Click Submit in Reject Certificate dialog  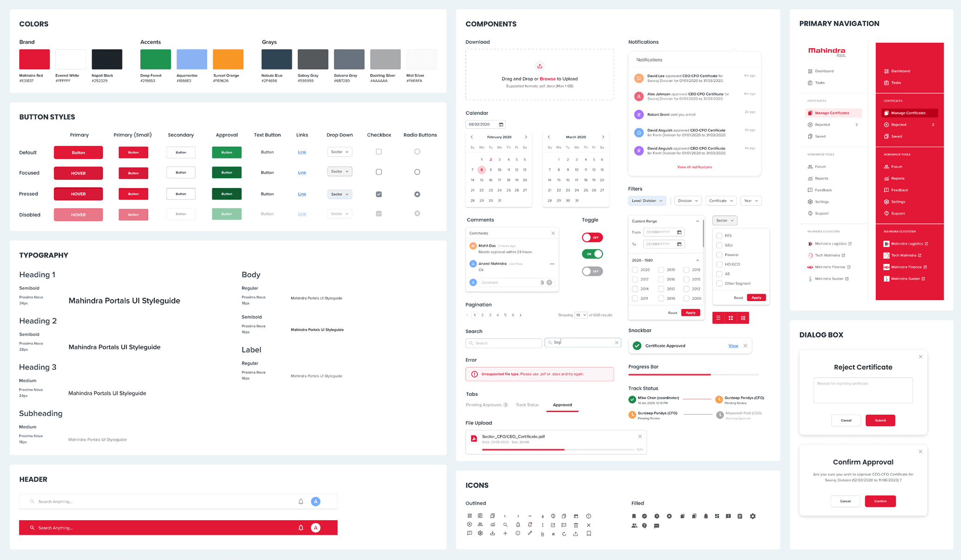(x=880, y=421)
